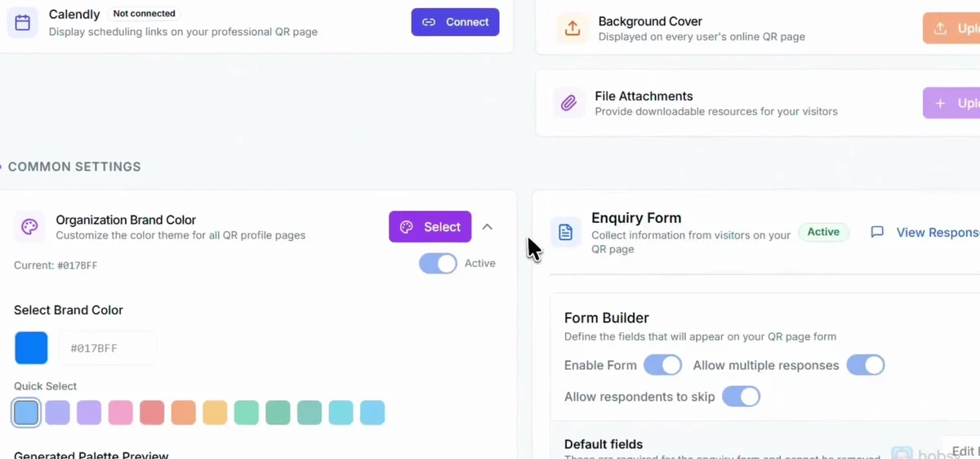Collapse the Organization Brand Color section

[x=488, y=227]
